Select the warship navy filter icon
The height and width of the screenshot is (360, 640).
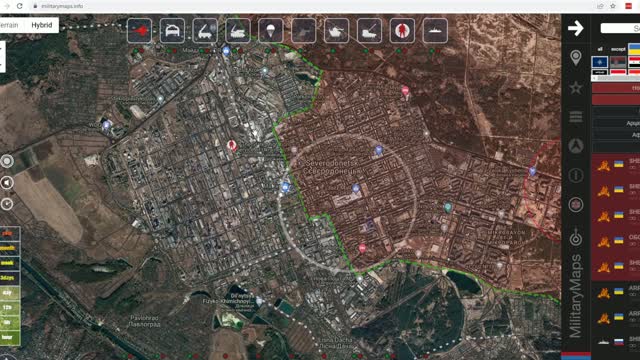pyautogui.click(x=435, y=31)
